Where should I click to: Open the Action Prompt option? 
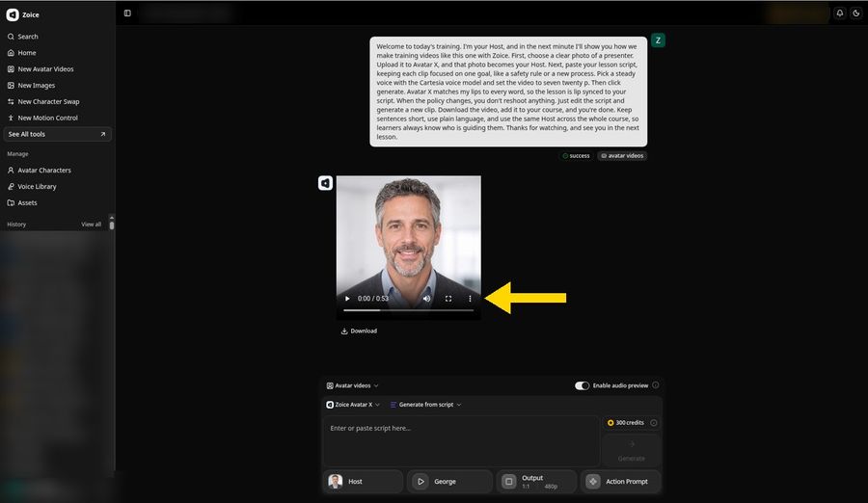[x=620, y=482]
